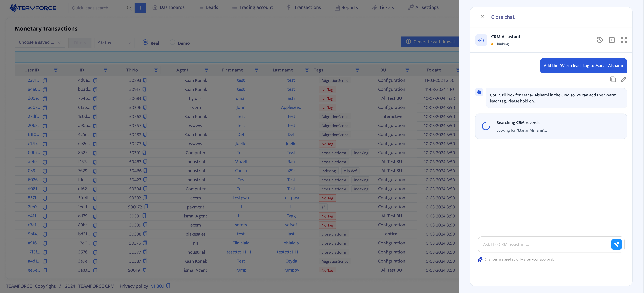Copy version v1.80.1 to clipboard

(168, 286)
